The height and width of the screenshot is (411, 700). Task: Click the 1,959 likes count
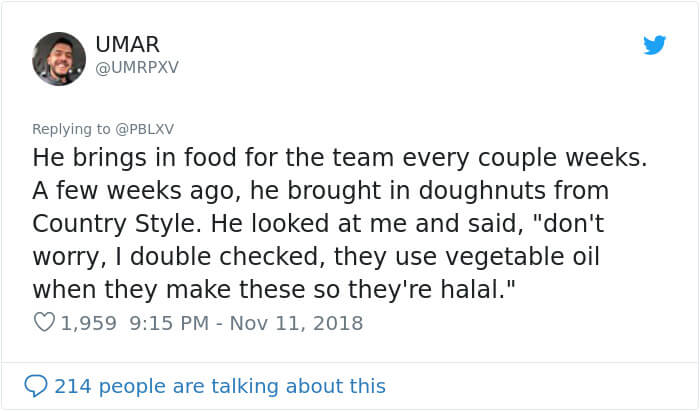(x=88, y=323)
